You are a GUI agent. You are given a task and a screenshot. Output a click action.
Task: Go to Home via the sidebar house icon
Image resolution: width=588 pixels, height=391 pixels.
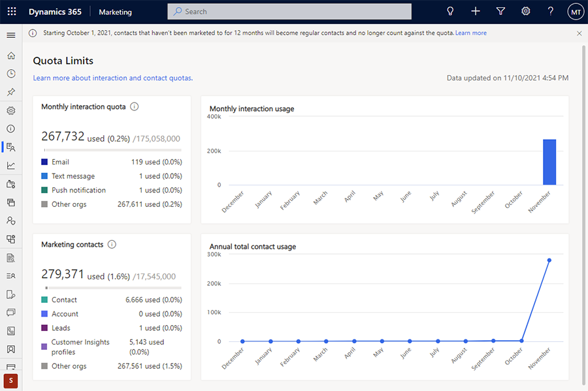10,55
